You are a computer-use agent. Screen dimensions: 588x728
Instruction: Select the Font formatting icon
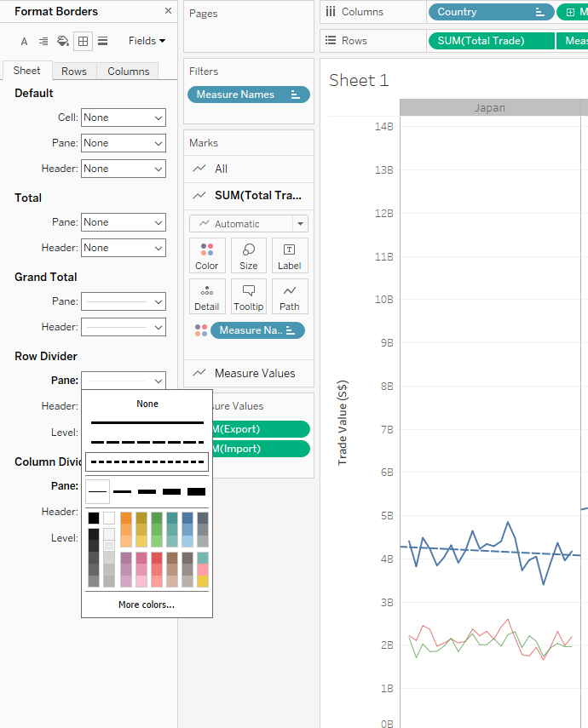point(24,41)
